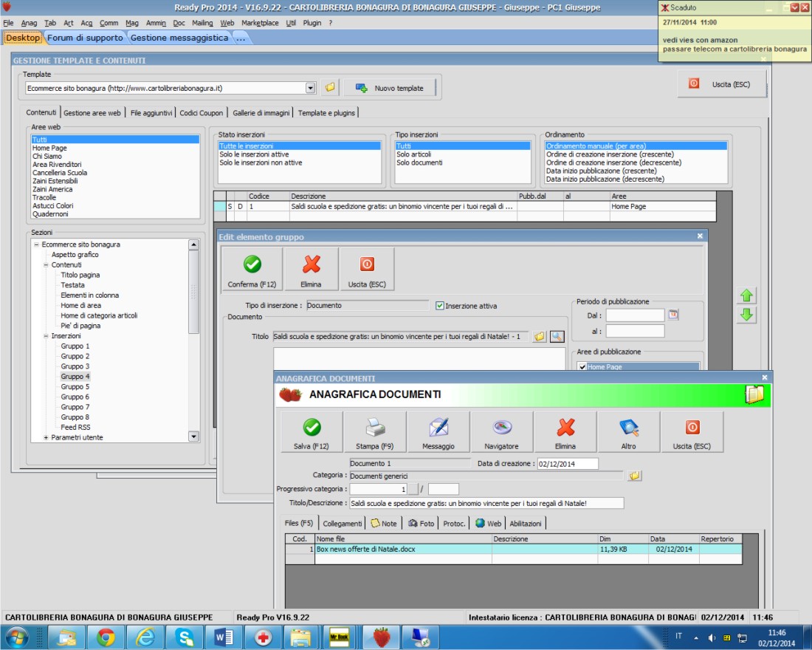Open Google Chrome from taskbar
812x650 pixels.
pos(106,637)
